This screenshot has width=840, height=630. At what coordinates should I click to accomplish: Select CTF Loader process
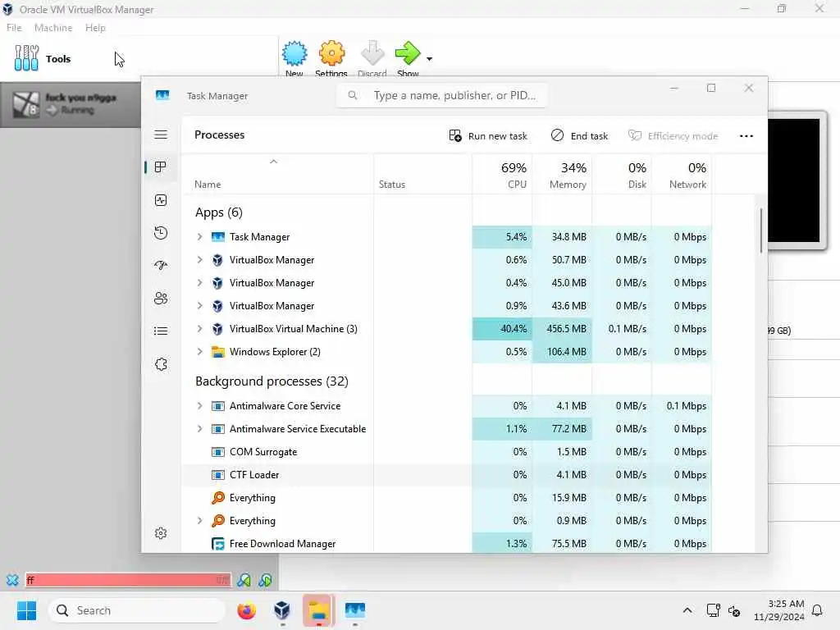point(447,475)
